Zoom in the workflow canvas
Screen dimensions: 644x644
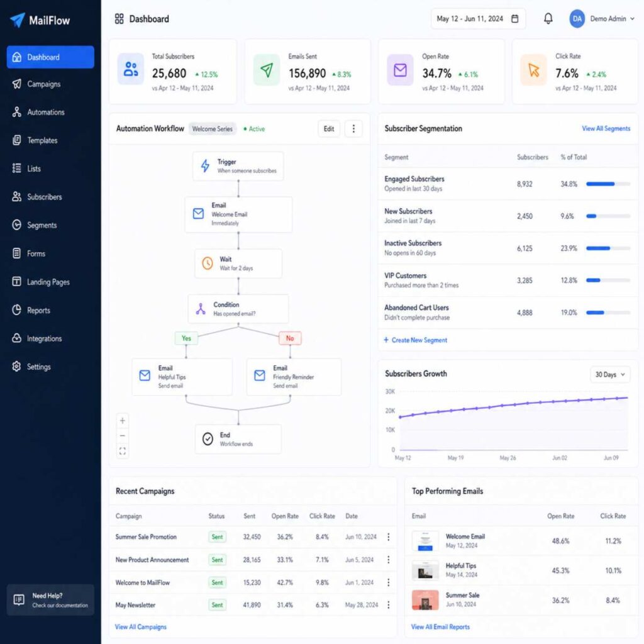pos(123,421)
